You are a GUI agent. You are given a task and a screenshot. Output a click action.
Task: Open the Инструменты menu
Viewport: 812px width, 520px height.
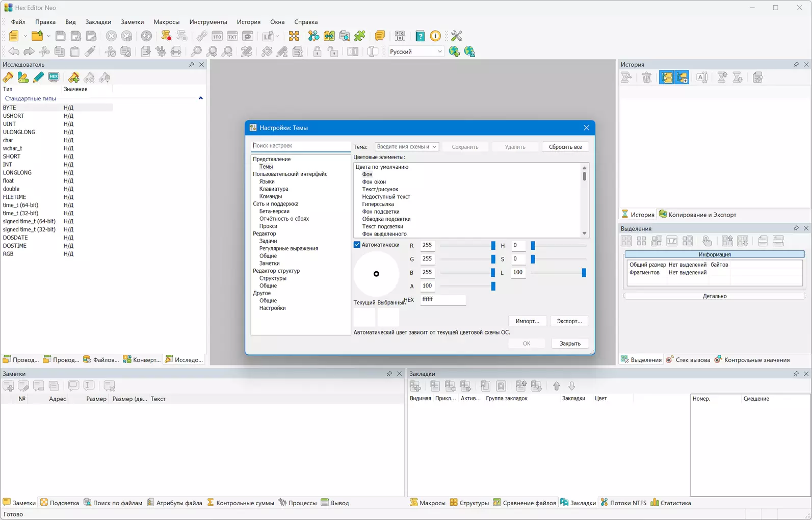(x=208, y=22)
